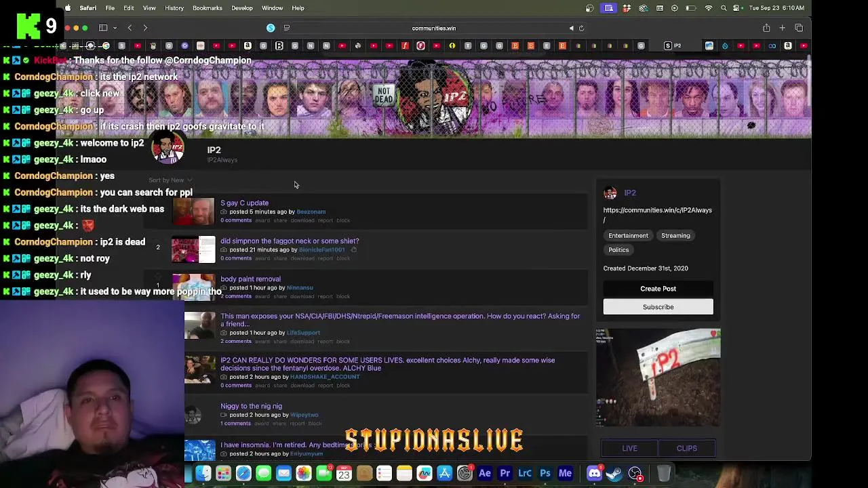Open the Safari sidebar panel icon

[103, 28]
